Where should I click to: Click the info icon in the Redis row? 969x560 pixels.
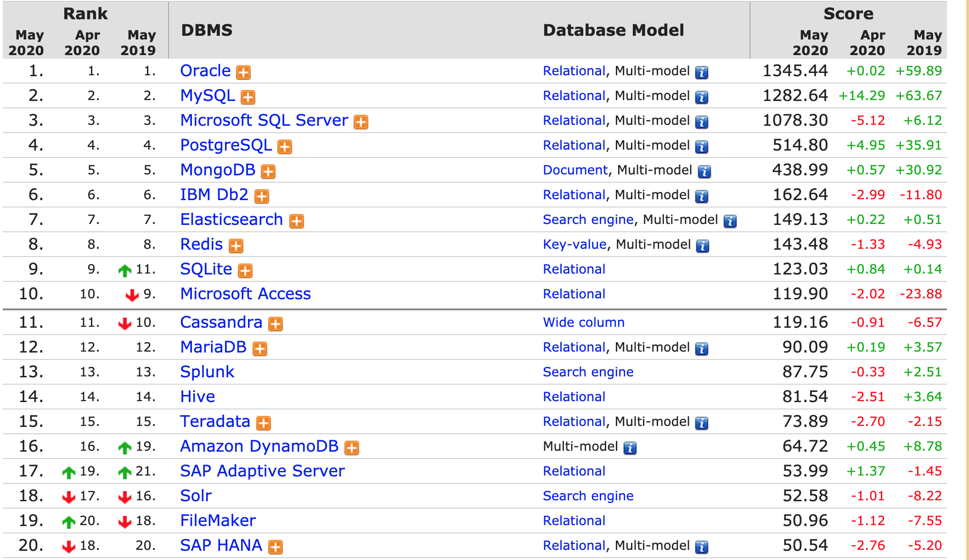coord(702,246)
